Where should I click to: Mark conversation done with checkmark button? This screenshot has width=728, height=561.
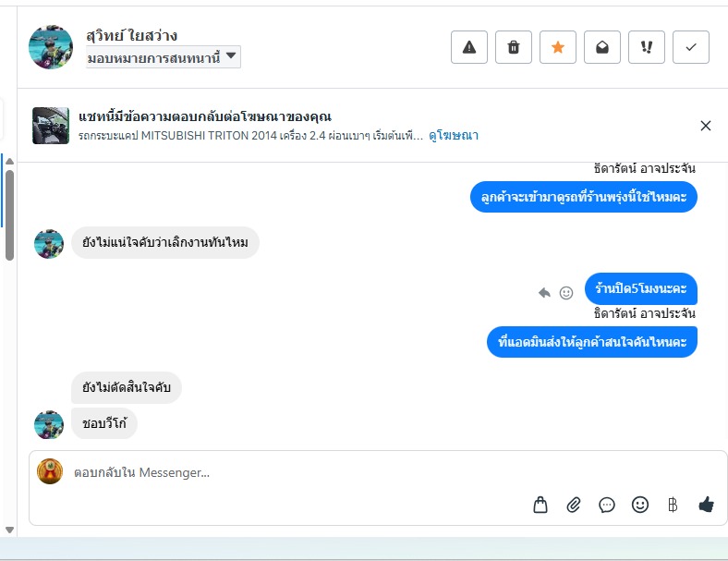click(x=691, y=47)
